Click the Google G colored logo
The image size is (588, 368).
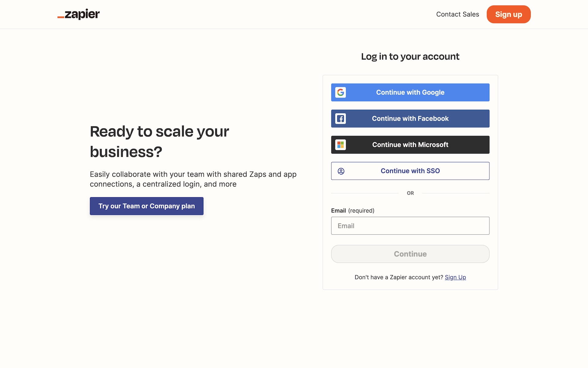(340, 92)
